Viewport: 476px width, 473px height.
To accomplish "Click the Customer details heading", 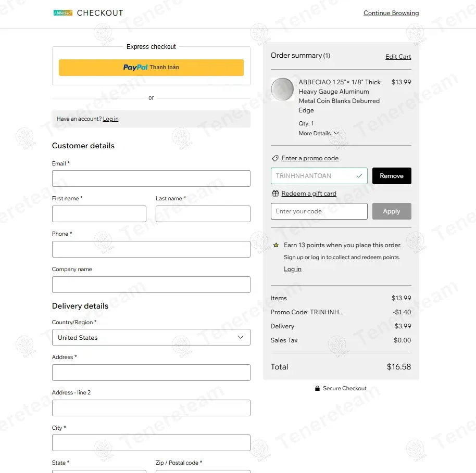I will 83,146.
